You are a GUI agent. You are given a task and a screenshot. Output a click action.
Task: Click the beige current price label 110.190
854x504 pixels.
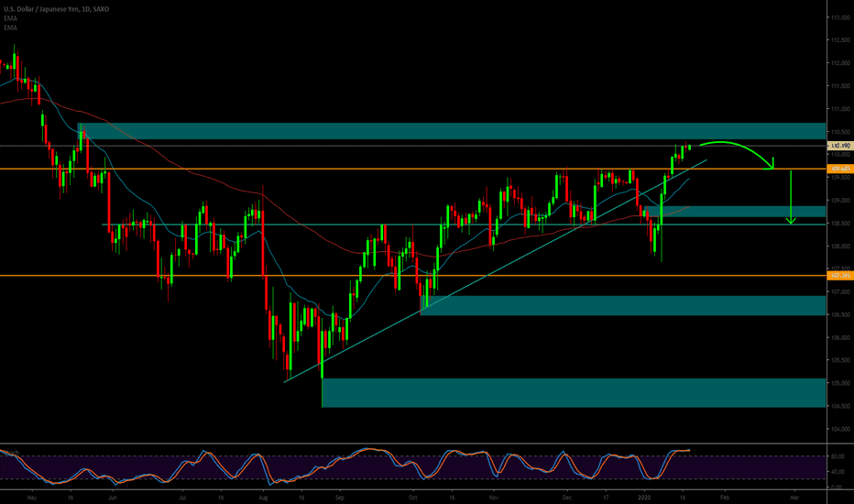pyautogui.click(x=839, y=146)
